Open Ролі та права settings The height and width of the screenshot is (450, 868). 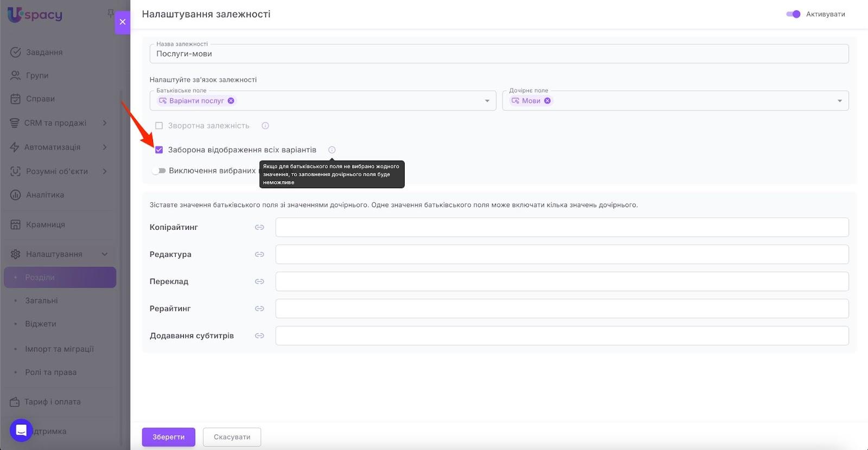(51, 372)
